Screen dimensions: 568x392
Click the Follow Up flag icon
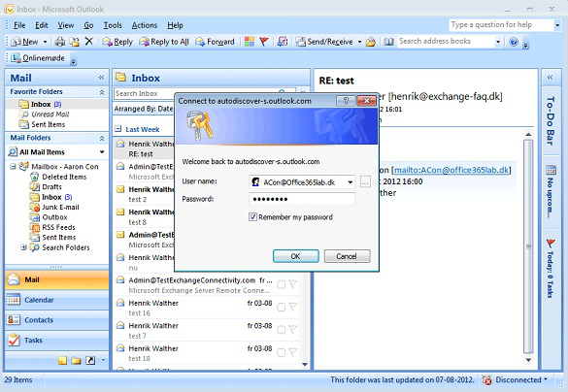point(264,42)
